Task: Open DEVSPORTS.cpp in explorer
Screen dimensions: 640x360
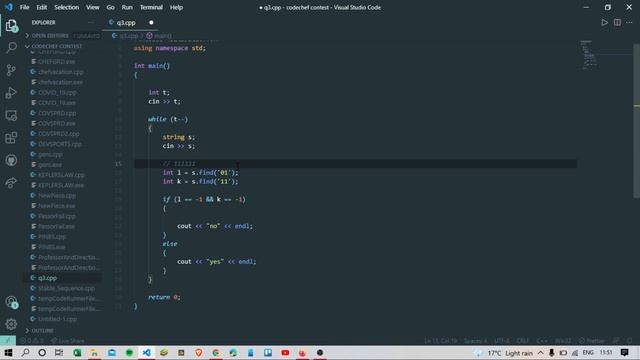Action: [x=60, y=144]
